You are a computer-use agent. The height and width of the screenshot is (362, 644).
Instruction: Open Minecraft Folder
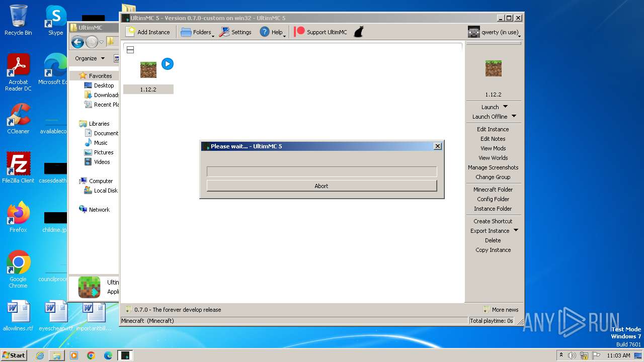pyautogui.click(x=493, y=190)
